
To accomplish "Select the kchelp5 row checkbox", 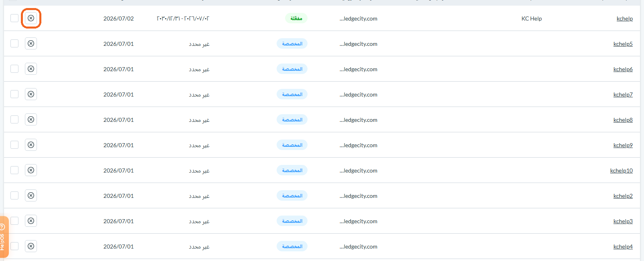I will click(x=14, y=43).
